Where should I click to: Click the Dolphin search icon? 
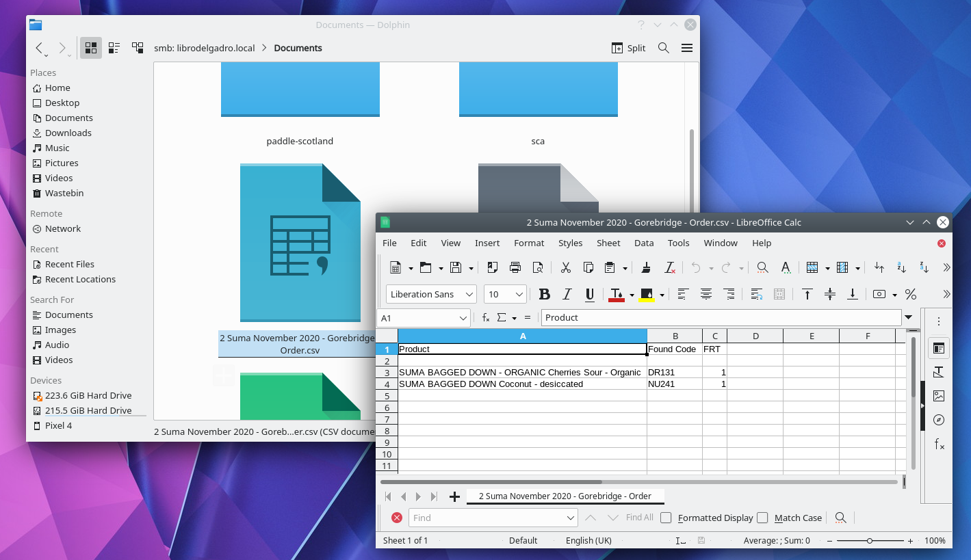pyautogui.click(x=663, y=48)
